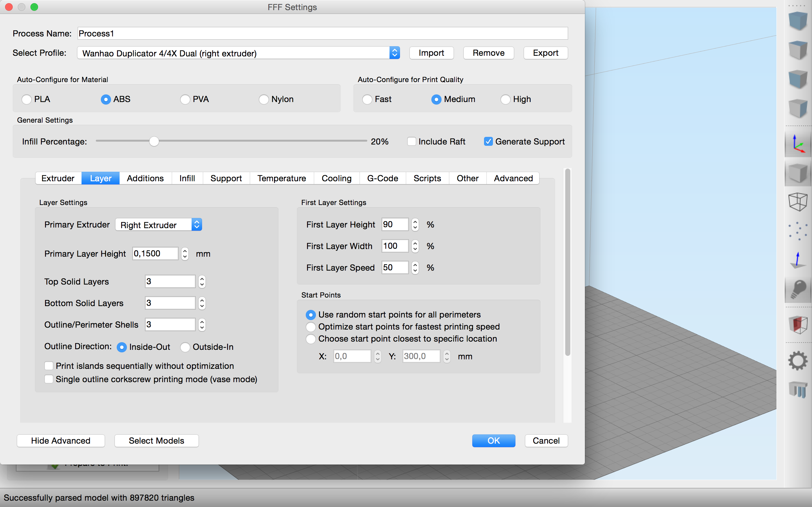Screen dimensions: 812x507
Task: Open the gear settings icon in sidebar
Action: pyautogui.click(x=798, y=361)
